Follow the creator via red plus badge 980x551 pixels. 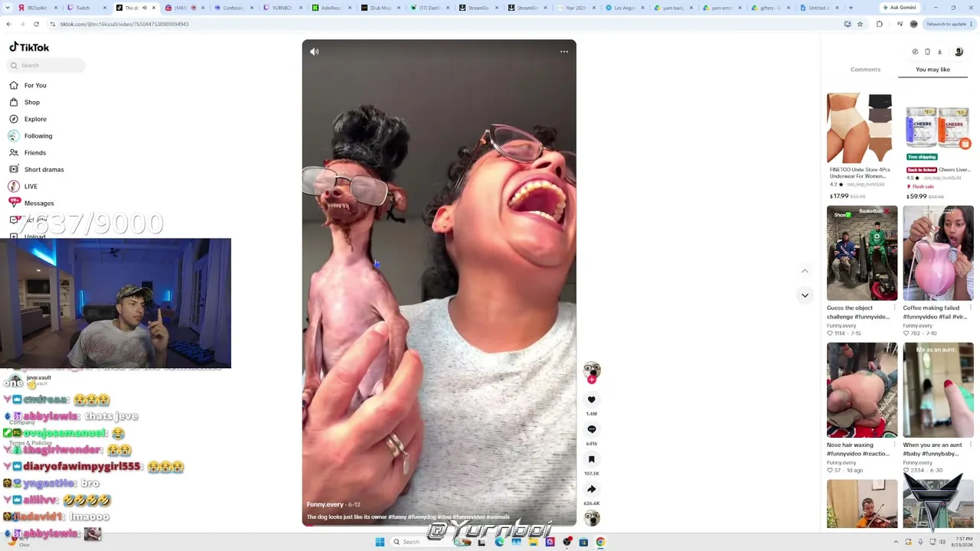591,380
